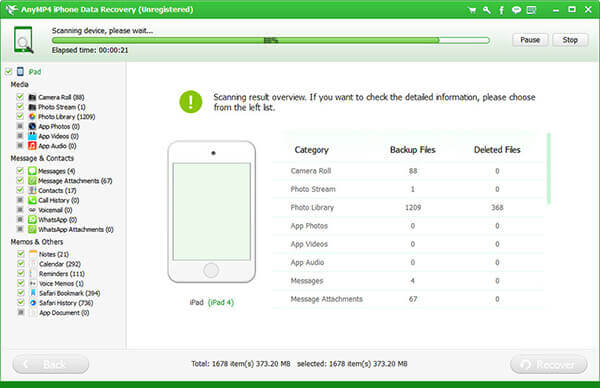
Task: Uncheck the Photo Library checkbox
Action: [20, 116]
